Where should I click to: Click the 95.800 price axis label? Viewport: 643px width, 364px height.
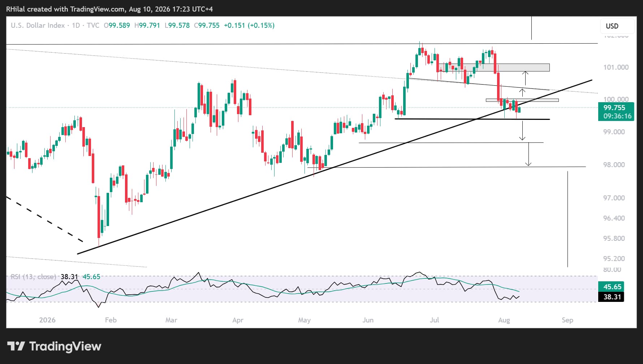point(614,238)
